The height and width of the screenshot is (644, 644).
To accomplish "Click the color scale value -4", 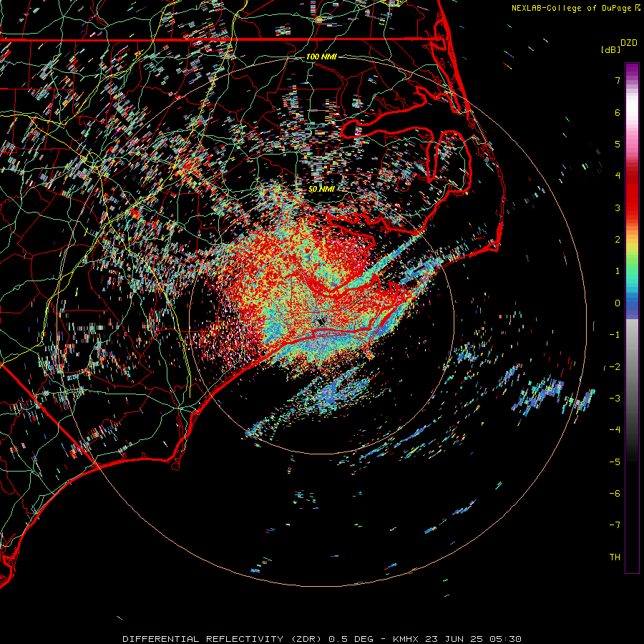I will coord(615,430).
